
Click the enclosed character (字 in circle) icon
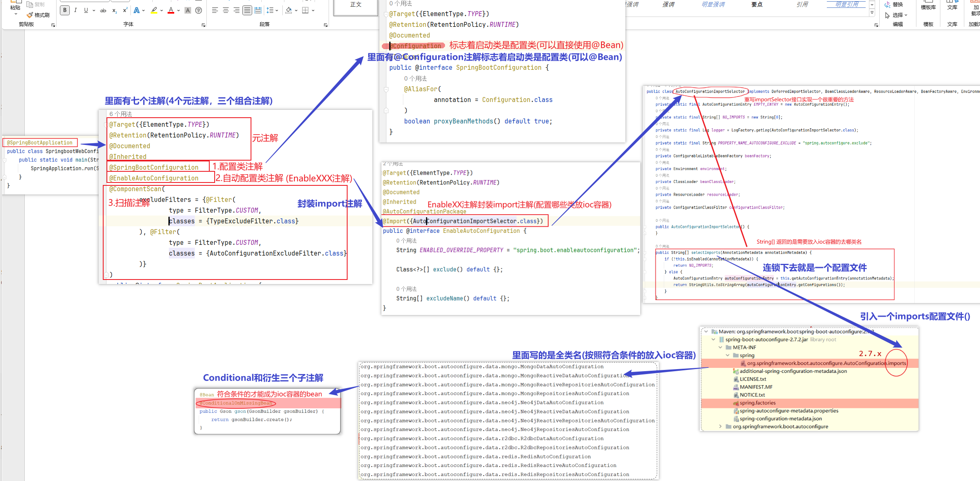pos(199,10)
